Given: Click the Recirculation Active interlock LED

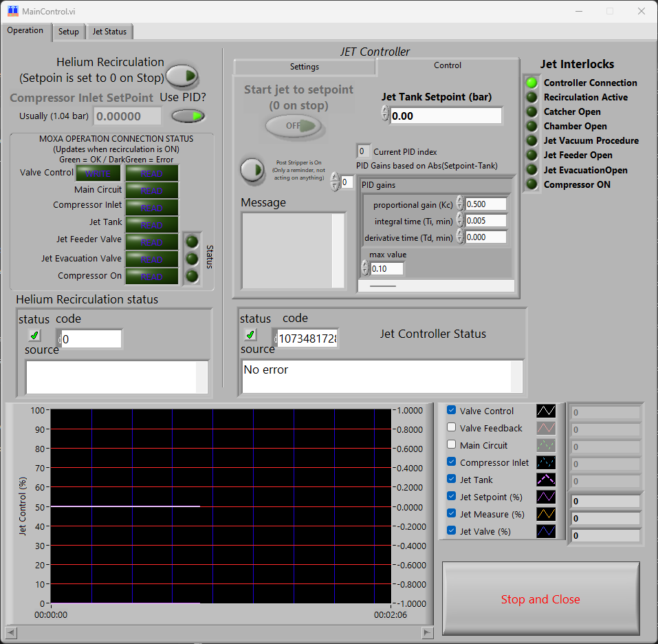Looking at the screenshot, I should (531, 98).
